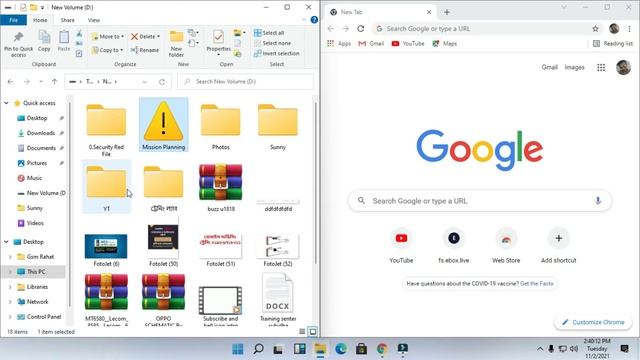
Task: Click Rename in Organize group
Action: coord(145,50)
